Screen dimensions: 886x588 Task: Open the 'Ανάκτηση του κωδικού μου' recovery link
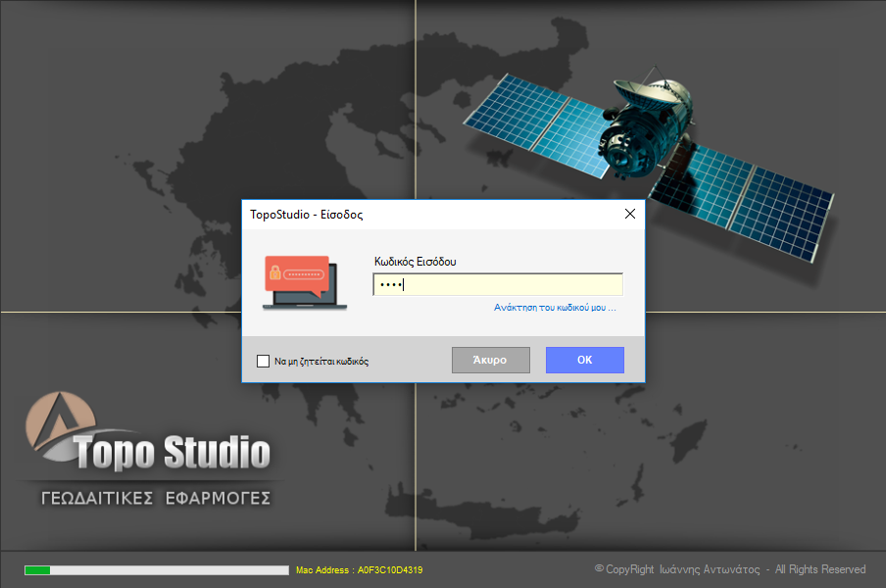coord(554,307)
